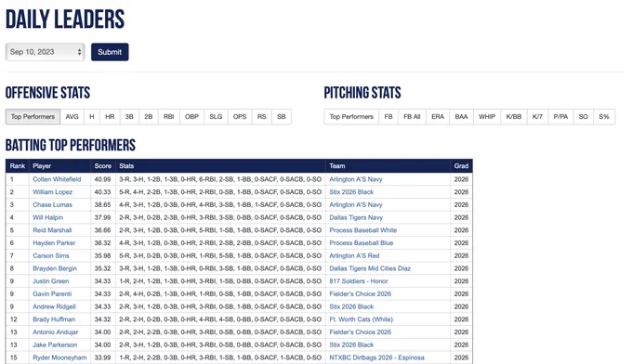Image resolution: width=632 pixels, height=364 pixels.
Task: Switch to the S% tab
Action: pyautogui.click(x=604, y=117)
